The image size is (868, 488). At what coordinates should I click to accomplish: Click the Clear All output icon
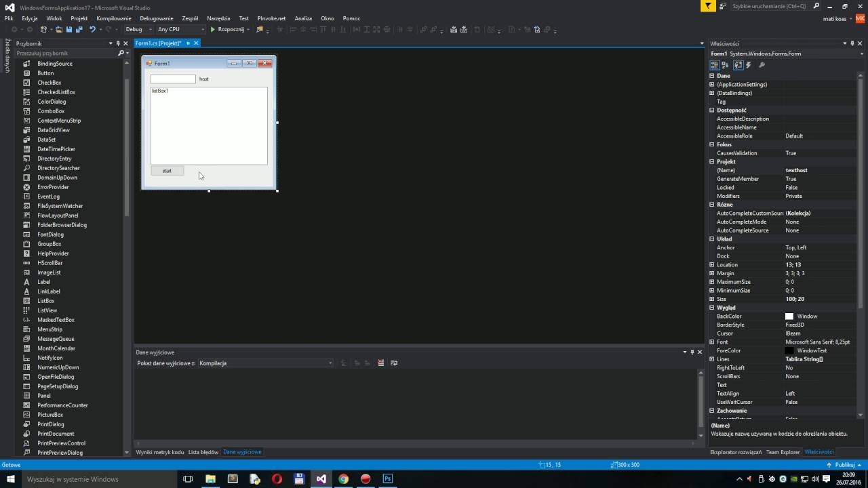pyautogui.click(x=381, y=363)
